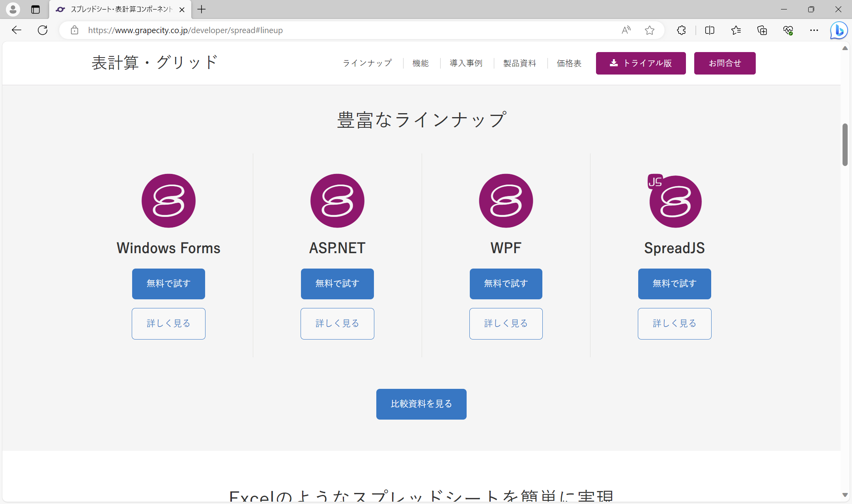Screen dimensions: 852x504
Task: Go back to the previous page
Action: click(16, 30)
